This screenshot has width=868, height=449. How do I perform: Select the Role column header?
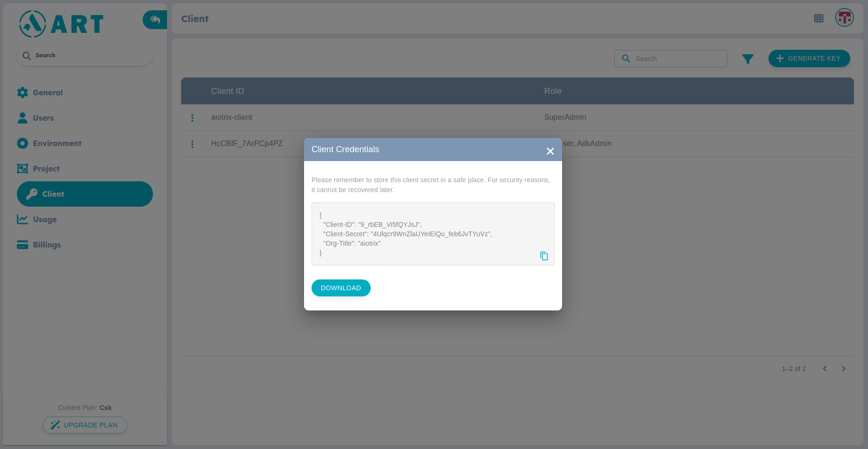[x=552, y=91]
